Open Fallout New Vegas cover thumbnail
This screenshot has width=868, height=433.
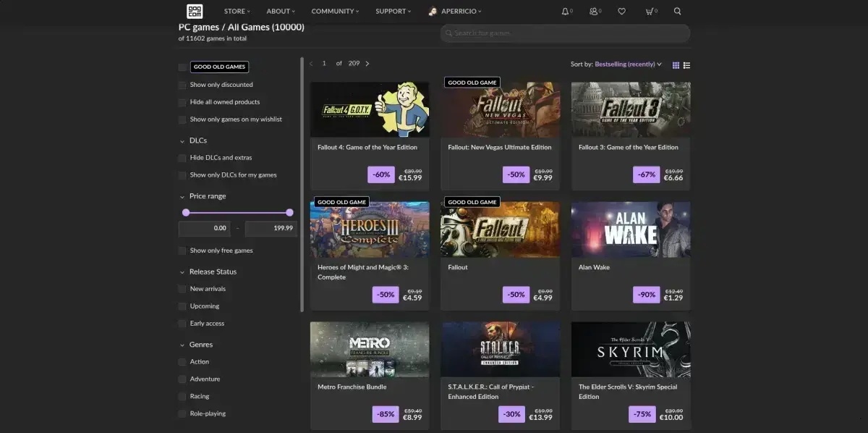tap(500, 109)
